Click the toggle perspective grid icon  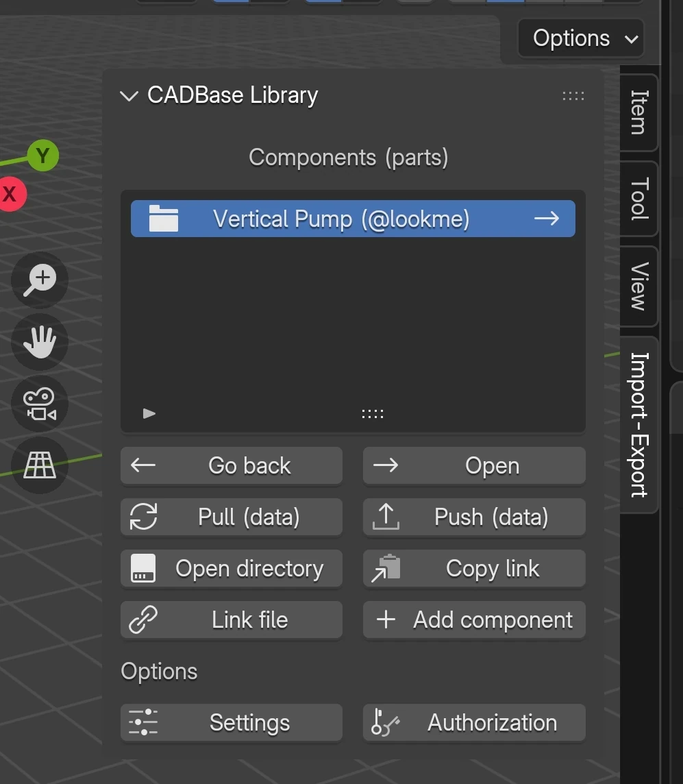(x=39, y=466)
